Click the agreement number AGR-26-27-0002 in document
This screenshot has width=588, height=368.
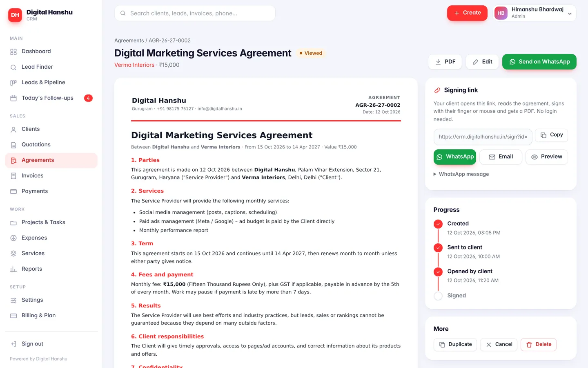click(378, 105)
